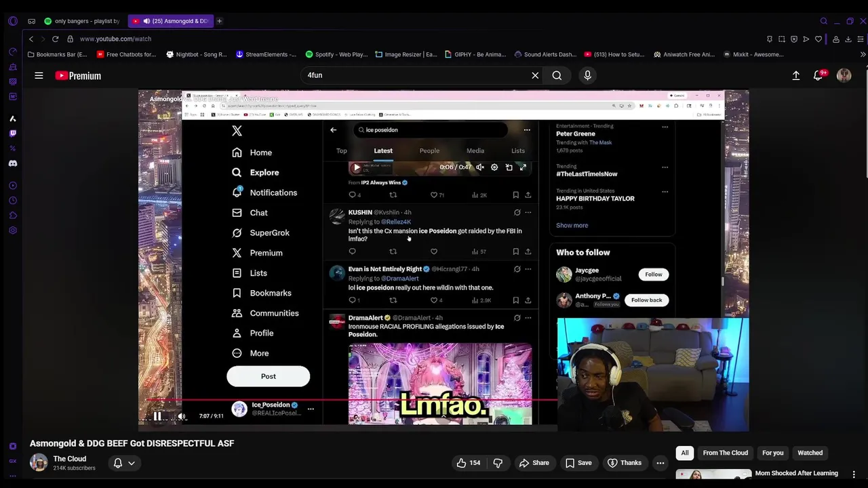The image size is (868, 488).
Task: Go to YouTube Premium home logo
Action: pos(78,75)
